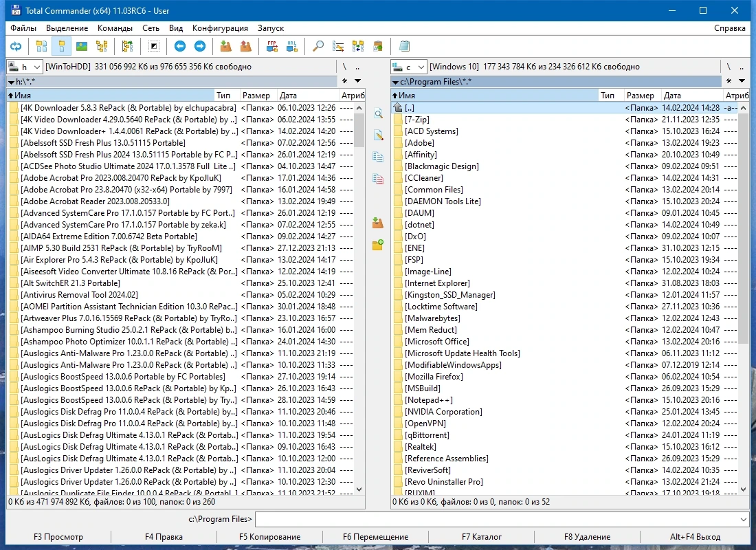The width and height of the screenshot is (756, 550).
Task: Click the F3 Просмотр button
Action: (x=58, y=536)
